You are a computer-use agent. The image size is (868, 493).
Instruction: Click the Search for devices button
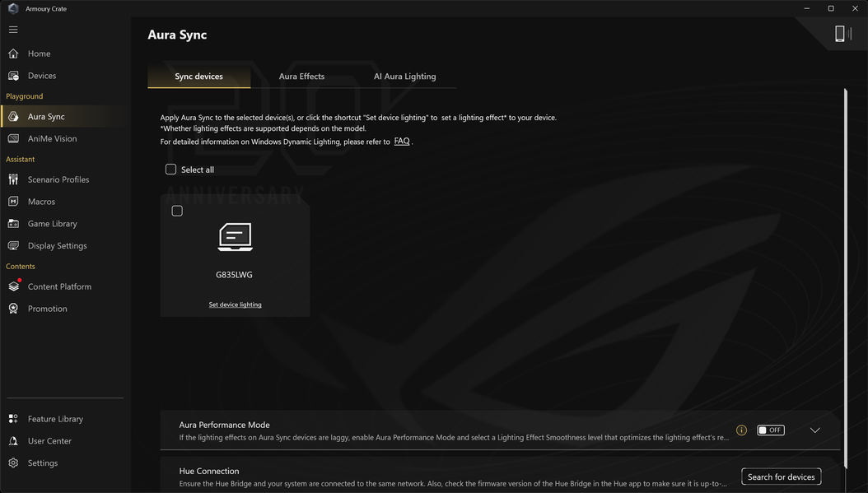point(781,477)
